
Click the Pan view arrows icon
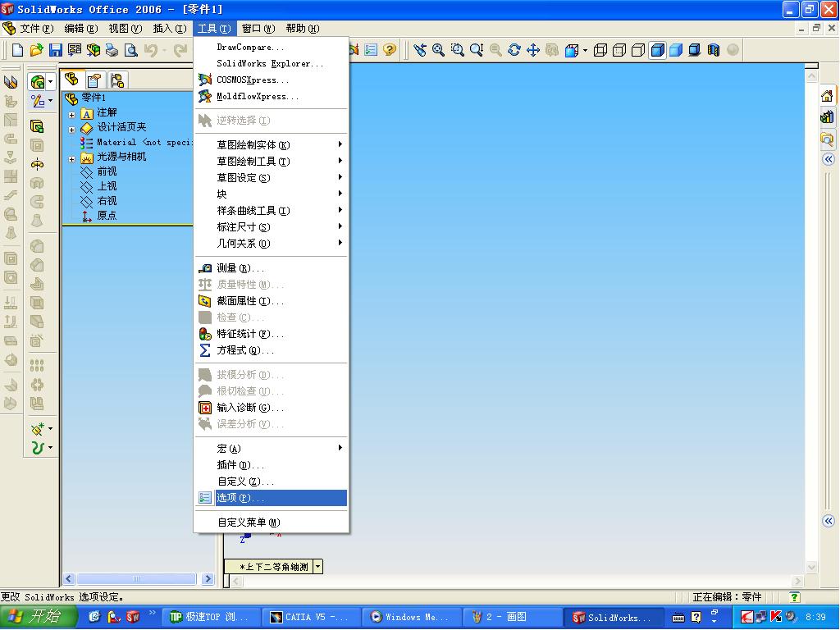(x=533, y=50)
